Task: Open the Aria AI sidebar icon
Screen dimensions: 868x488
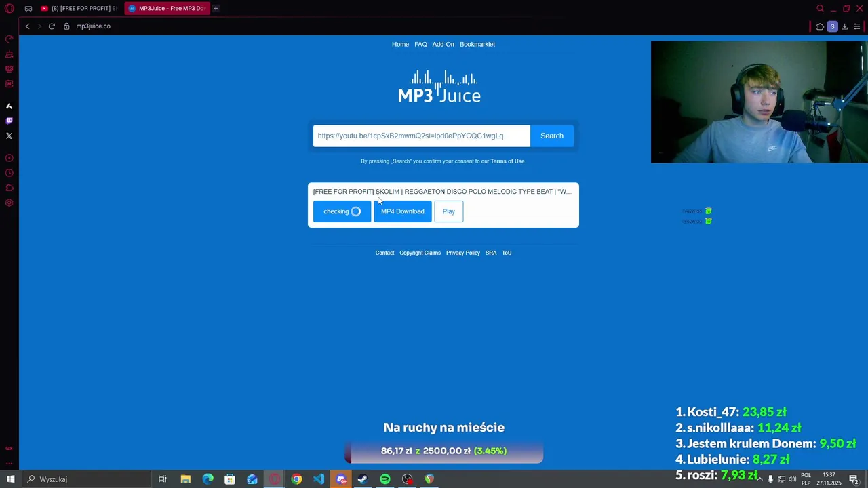Action: tap(9, 106)
